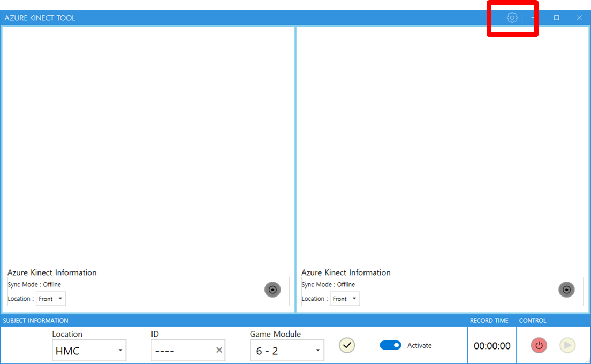Open the right camera's Front location dropdown
This screenshot has height=364, width=591.
pyautogui.click(x=345, y=299)
